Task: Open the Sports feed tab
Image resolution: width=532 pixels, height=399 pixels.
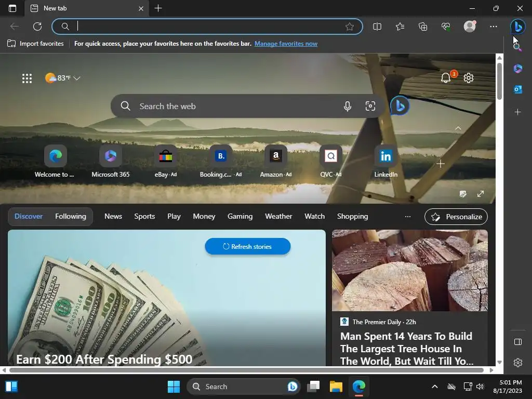Action: click(x=144, y=217)
